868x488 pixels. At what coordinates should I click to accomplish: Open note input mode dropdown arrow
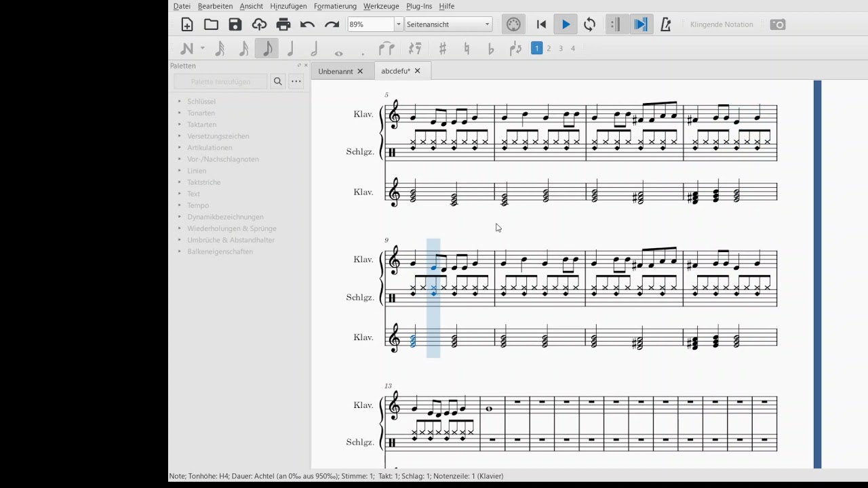[x=202, y=49]
